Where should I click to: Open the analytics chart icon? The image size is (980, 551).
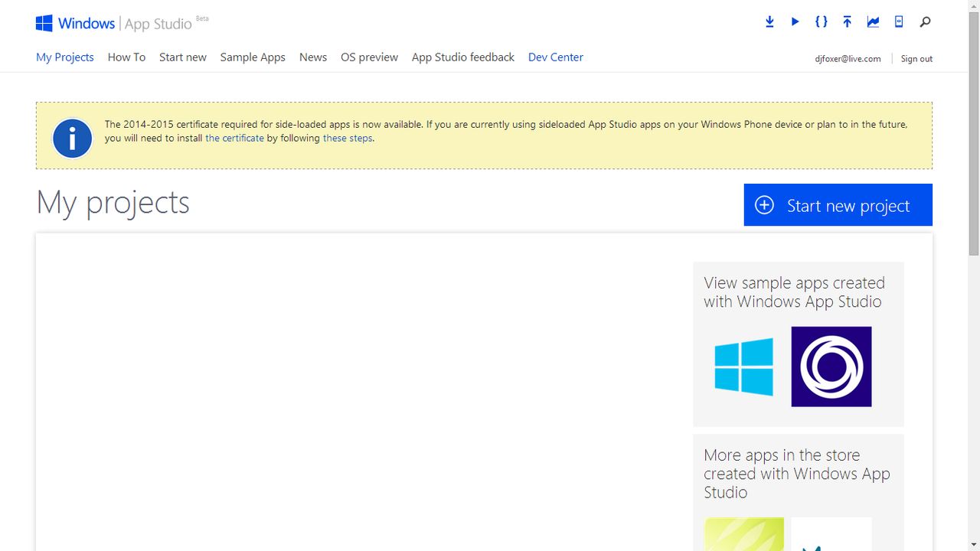coord(873,22)
